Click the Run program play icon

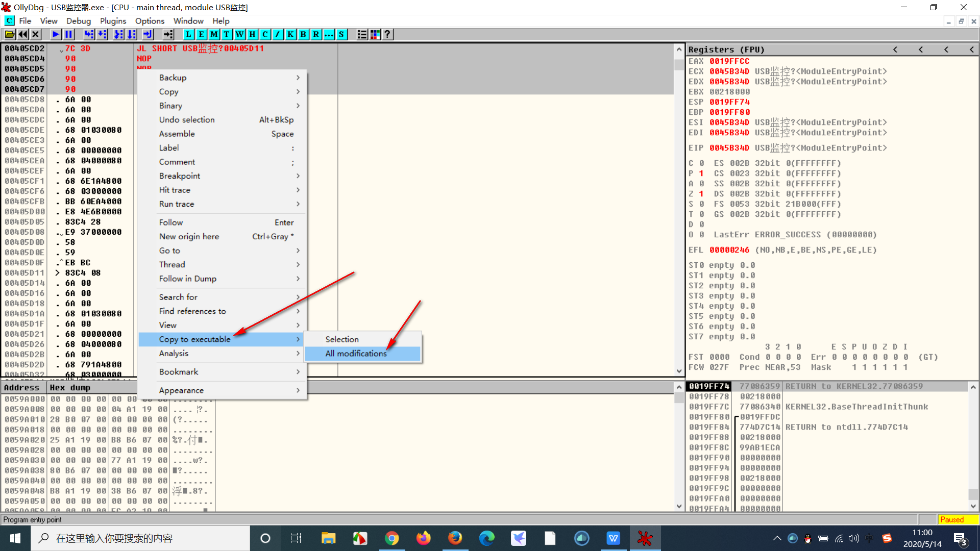tap(56, 34)
